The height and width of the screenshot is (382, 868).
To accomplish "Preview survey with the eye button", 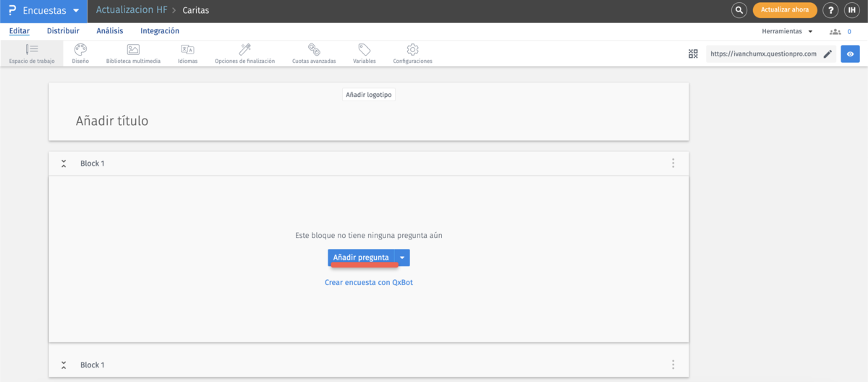I will coord(850,54).
